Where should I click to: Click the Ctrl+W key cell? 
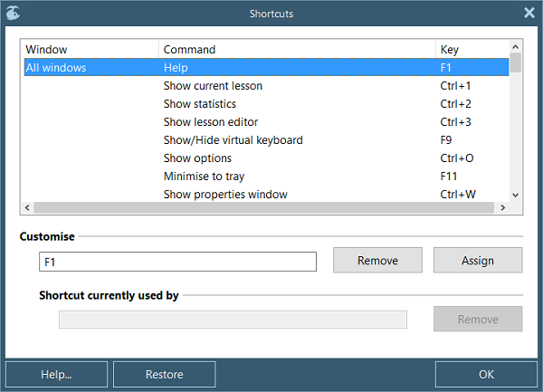(458, 195)
